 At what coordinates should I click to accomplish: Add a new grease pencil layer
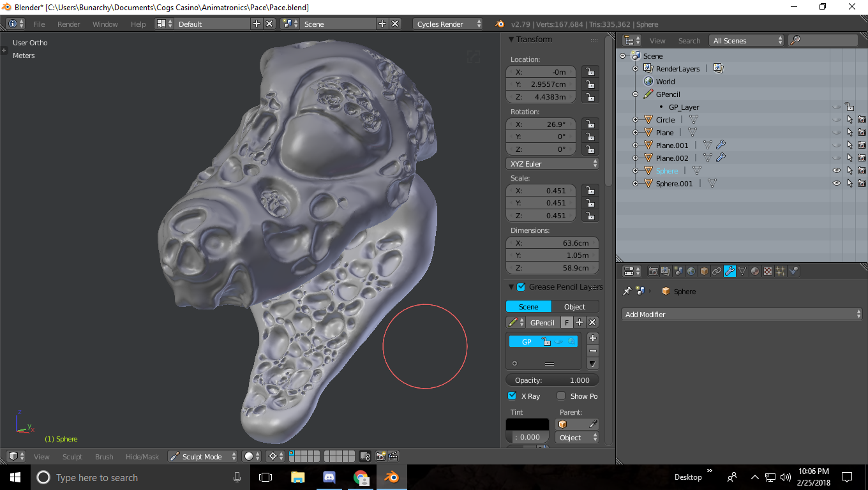coord(593,338)
